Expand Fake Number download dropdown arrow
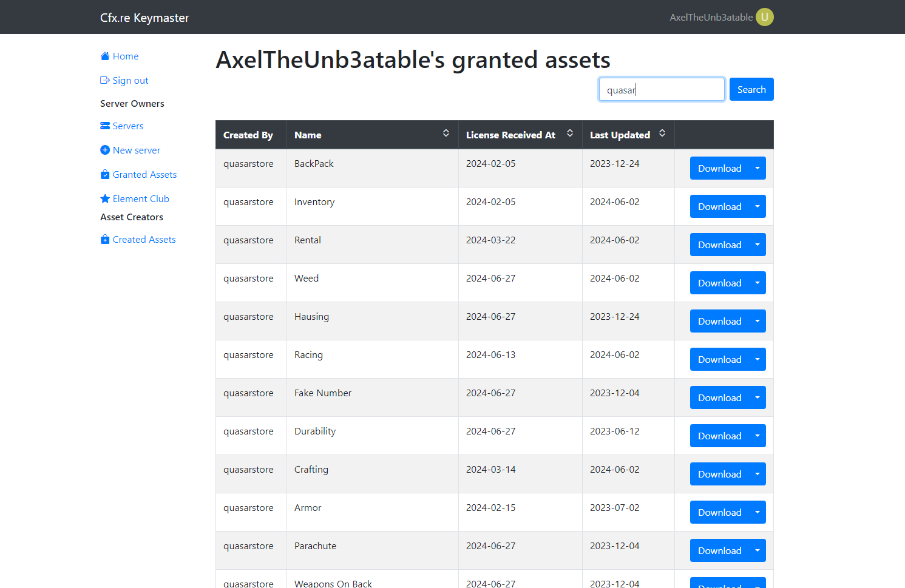 [758, 397]
